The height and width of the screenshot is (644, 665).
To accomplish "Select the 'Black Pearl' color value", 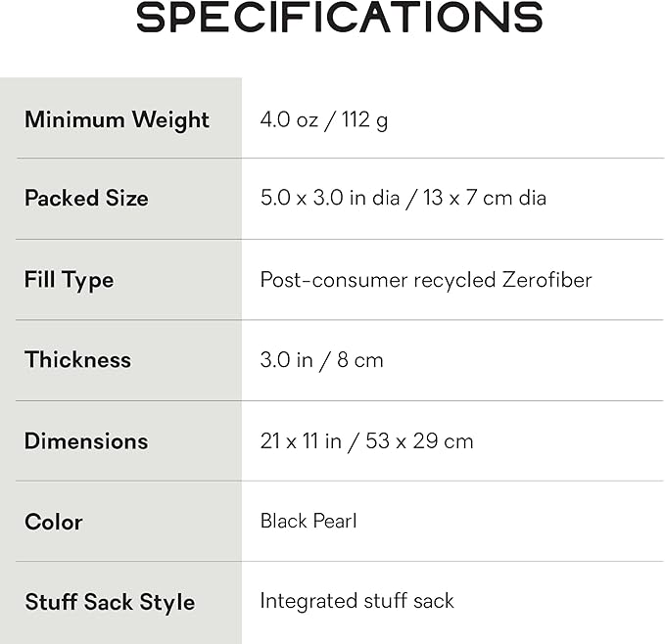I will point(309,521).
